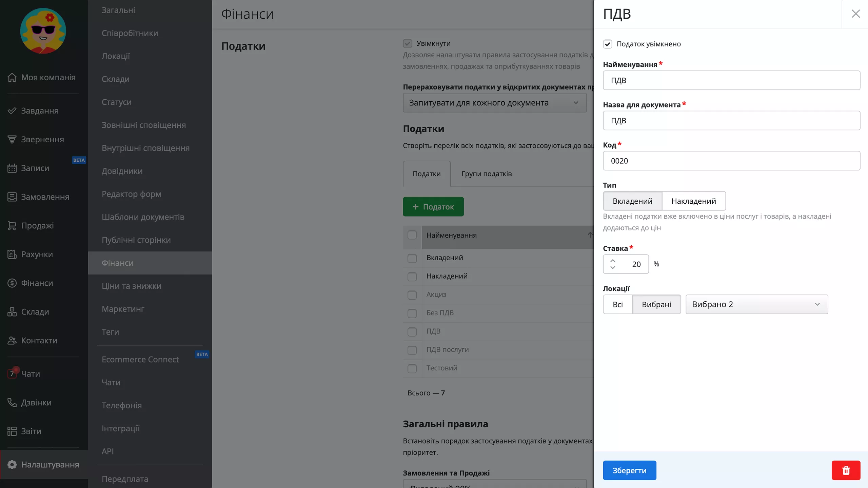Screen dimensions: 868x488
Task: Switch to the Групи податків tab
Action: tap(486, 174)
